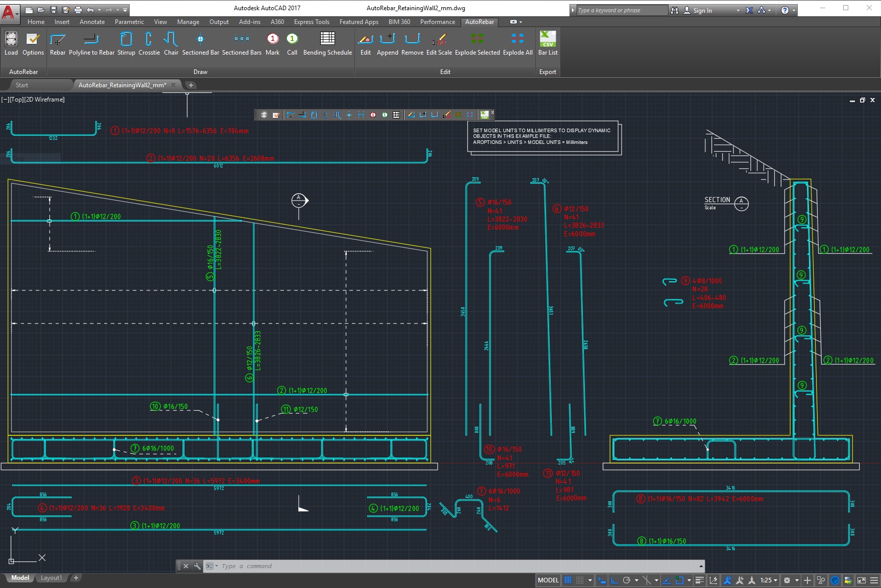This screenshot has height=588, width=881.
Task: Click the Load button in AutoRebar panel
Action: (x=11, y=43)
